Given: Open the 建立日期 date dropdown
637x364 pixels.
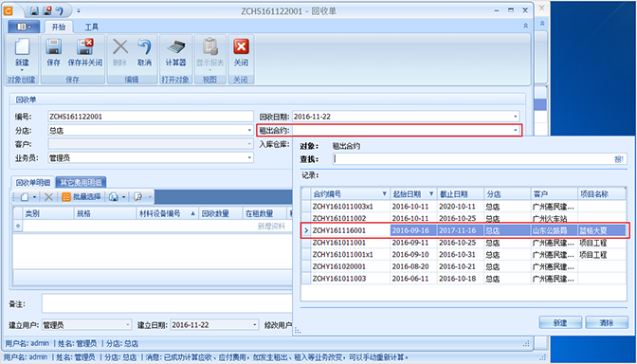Looking at the screenshot, I should (x=255, y=325).
